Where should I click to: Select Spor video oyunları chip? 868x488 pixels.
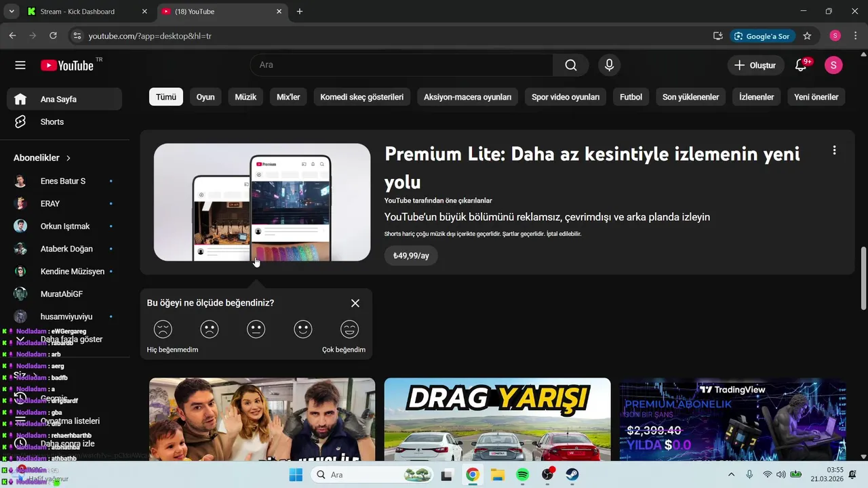pos(566,97)
